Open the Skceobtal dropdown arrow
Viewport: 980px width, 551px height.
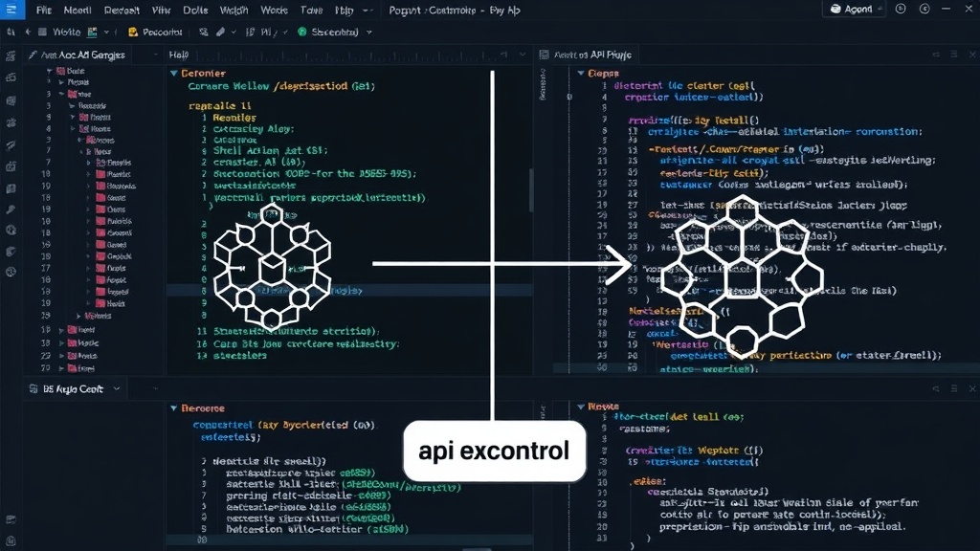click(x=369, y=32)
